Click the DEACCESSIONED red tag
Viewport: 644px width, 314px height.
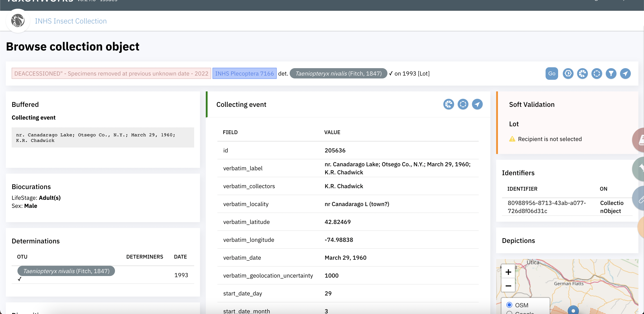[x=111, y=74]
